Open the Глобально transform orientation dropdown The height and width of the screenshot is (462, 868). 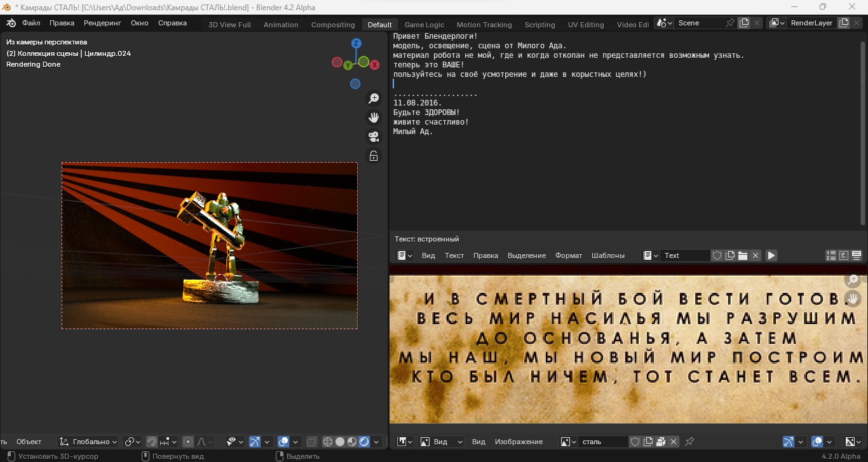pyautogui.click(x=88, y=442)
